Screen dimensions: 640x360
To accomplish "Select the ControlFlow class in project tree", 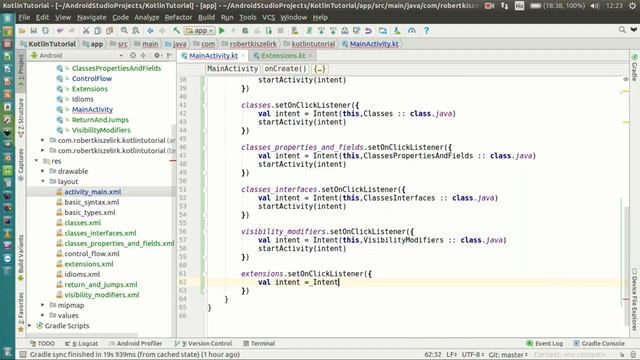I will pyautogui.click(x=92, y=78).
